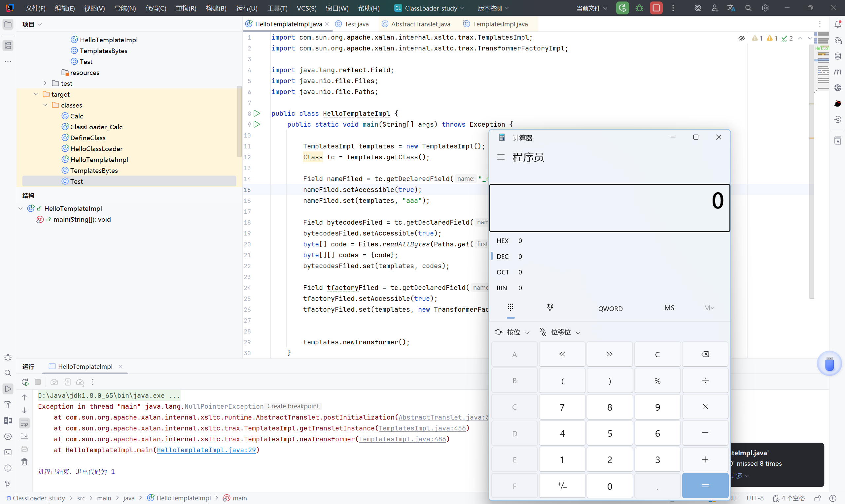Screen dimensions: 845x504
Task: Click run gutter arrow beside main method
Action: click(257, 124)
